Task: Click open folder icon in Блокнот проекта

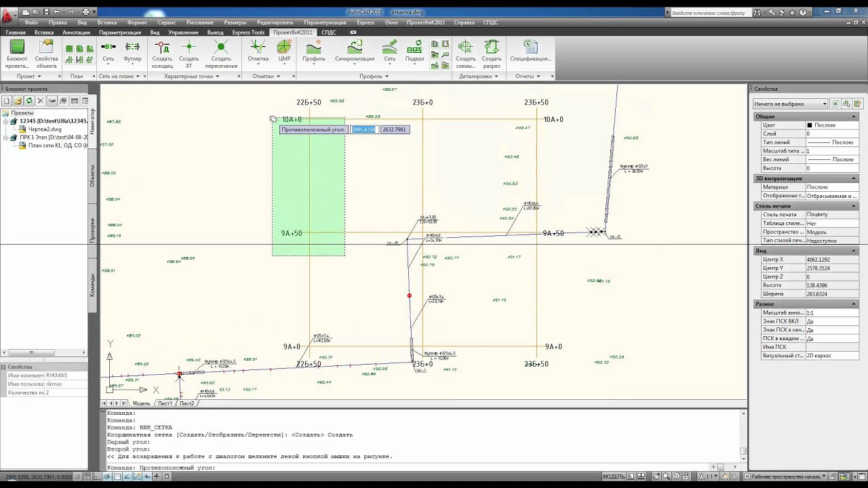Action: pos(18,101)
